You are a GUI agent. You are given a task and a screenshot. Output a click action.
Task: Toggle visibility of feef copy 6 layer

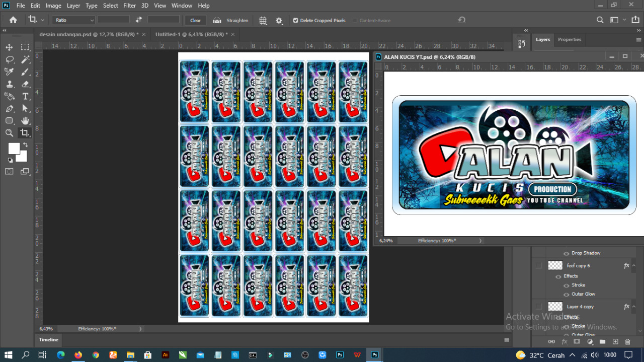pyautogui.click(x=539, y=265)
